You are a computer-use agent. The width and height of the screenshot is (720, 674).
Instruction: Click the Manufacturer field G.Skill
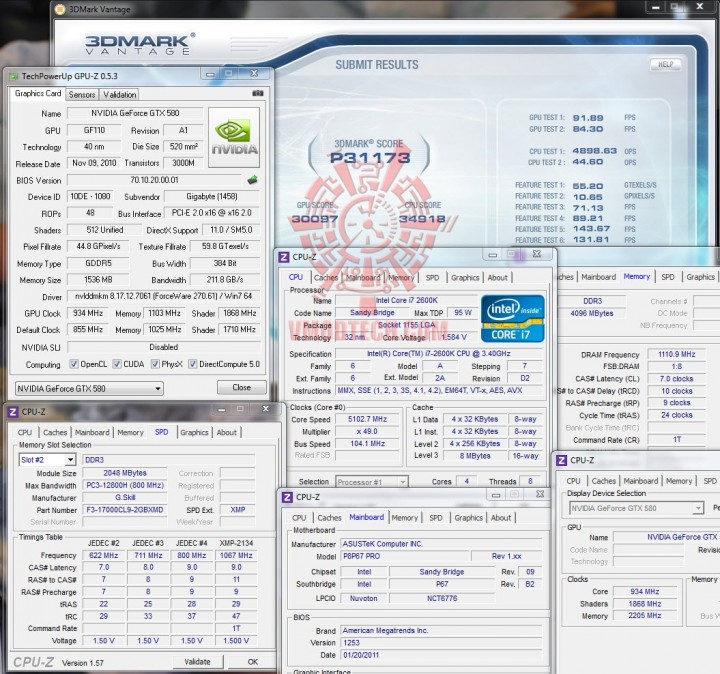[x=125, y=498]
